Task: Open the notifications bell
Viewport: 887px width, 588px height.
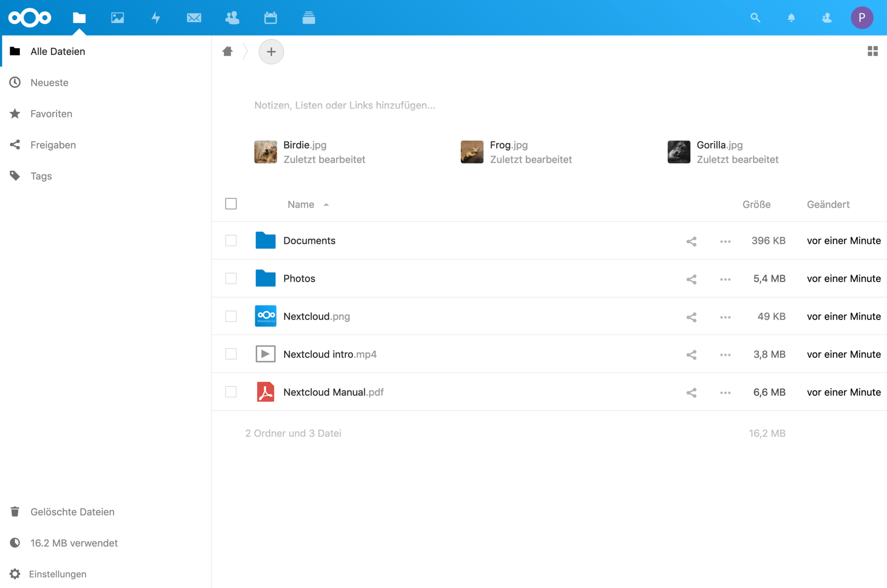Action: tap(791, 18)
